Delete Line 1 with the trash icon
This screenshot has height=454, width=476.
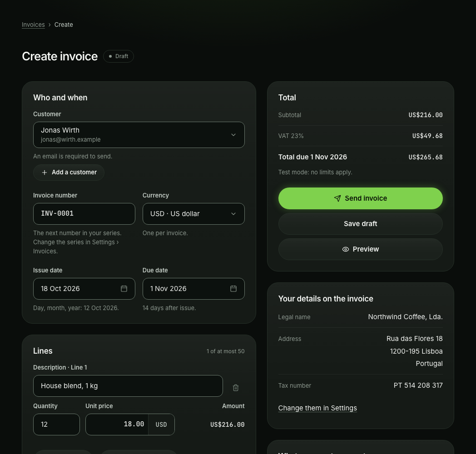[x=236, y=388]
